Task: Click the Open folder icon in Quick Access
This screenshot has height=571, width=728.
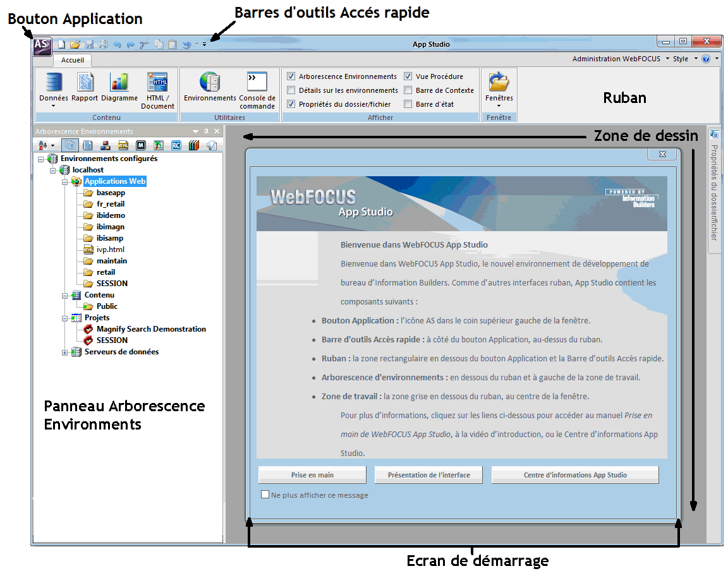Action: click(x=75, y=45)
